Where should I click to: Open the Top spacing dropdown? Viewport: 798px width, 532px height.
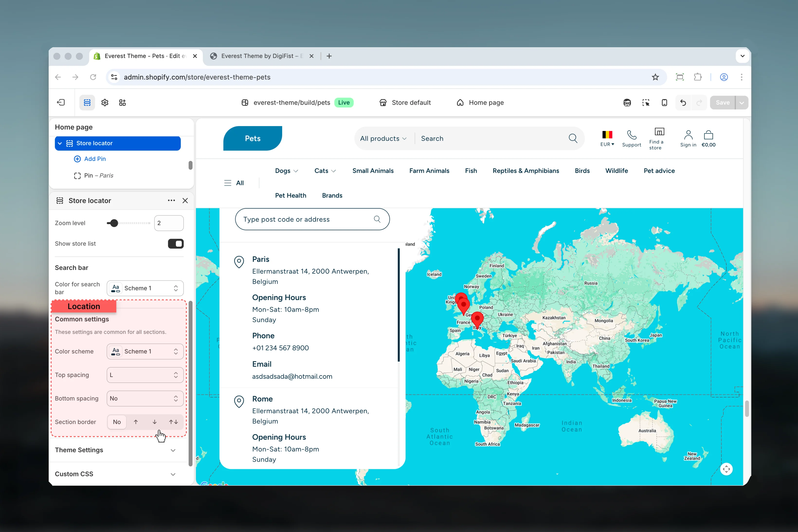coord(145,375)
